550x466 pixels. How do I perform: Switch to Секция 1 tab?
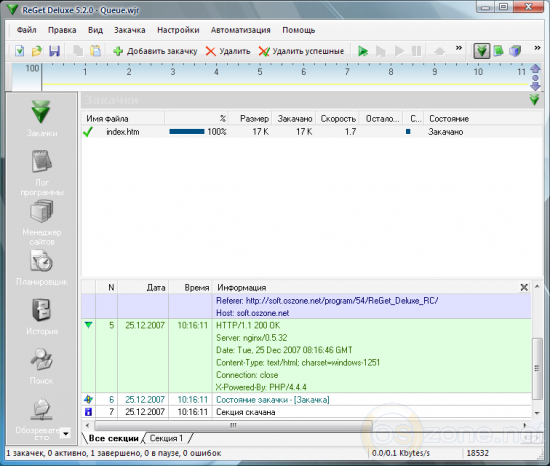[166, 438]
